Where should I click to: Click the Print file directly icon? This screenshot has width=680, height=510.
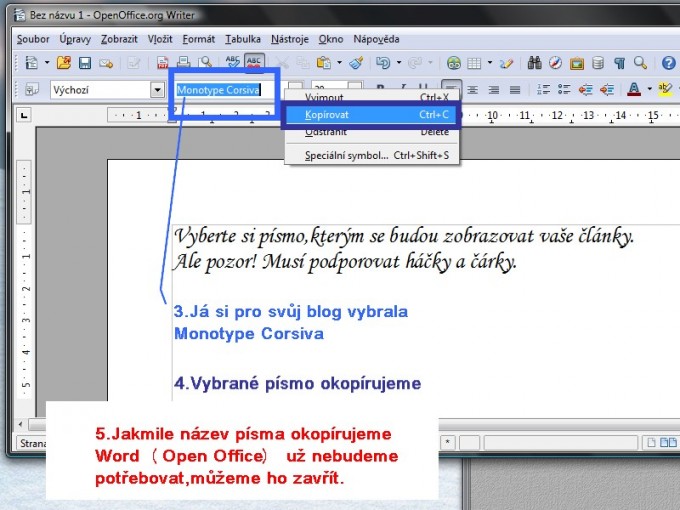[183, 63]
